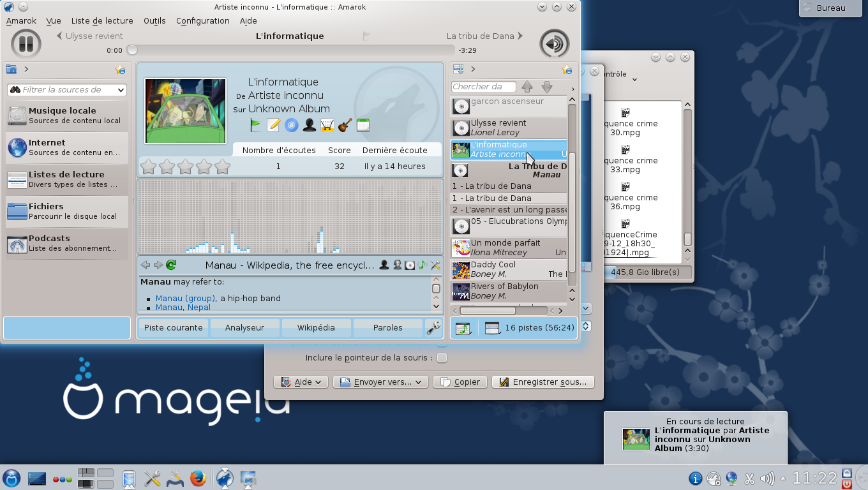
Task: Expand the breadcrumb chevron in the media sources panel
Action: 26,70
